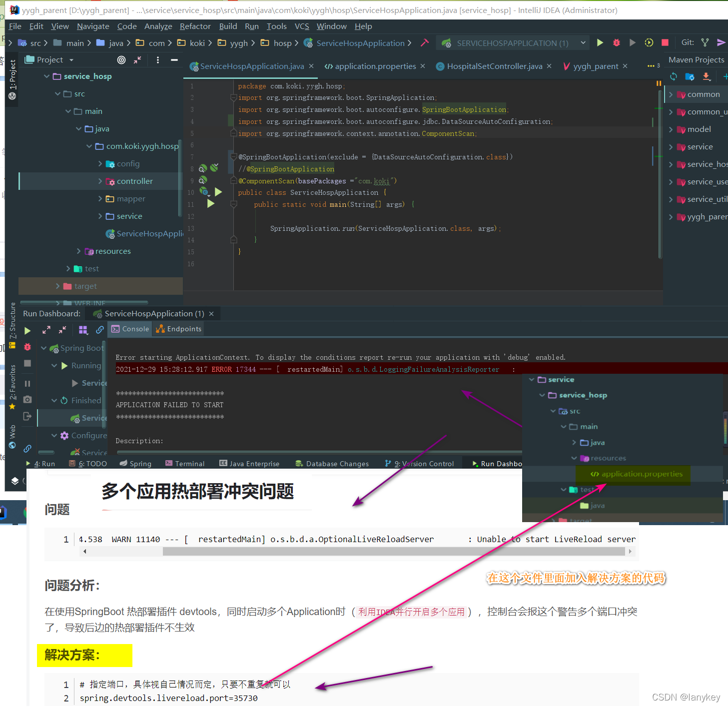
Task: Open the File menu
Action: [15, 26]
